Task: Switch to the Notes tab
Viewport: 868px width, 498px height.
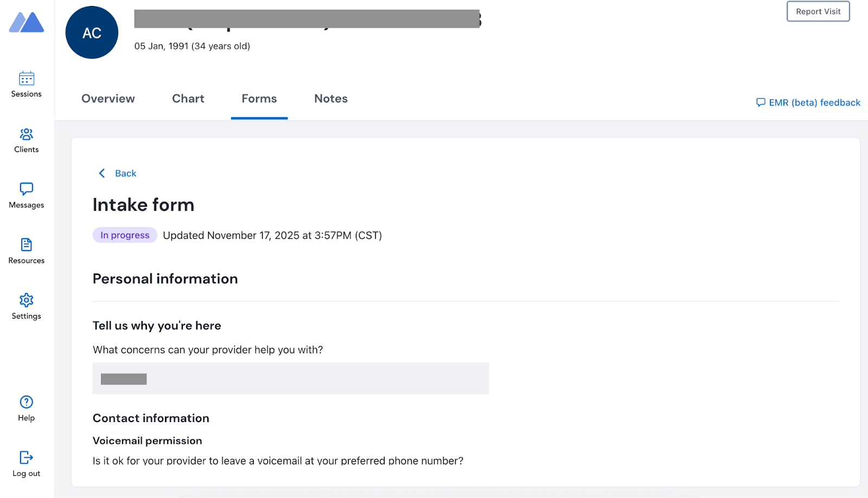Action: tap(331, 99)
